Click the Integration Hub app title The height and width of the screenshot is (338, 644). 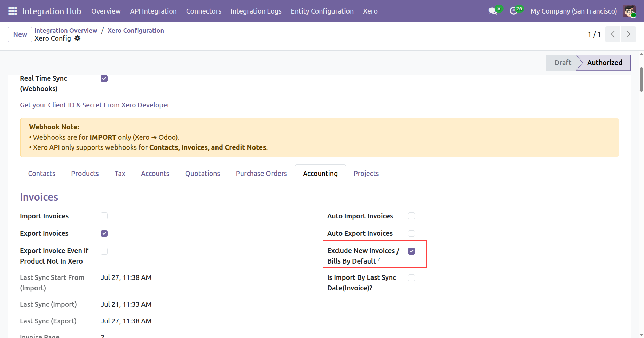coord(52,11)
